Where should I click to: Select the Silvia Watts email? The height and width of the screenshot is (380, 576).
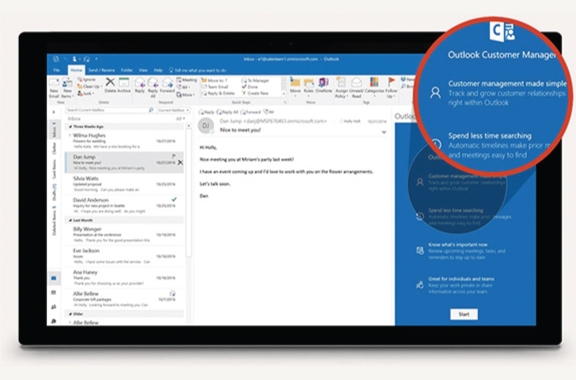tap(124, 184)
